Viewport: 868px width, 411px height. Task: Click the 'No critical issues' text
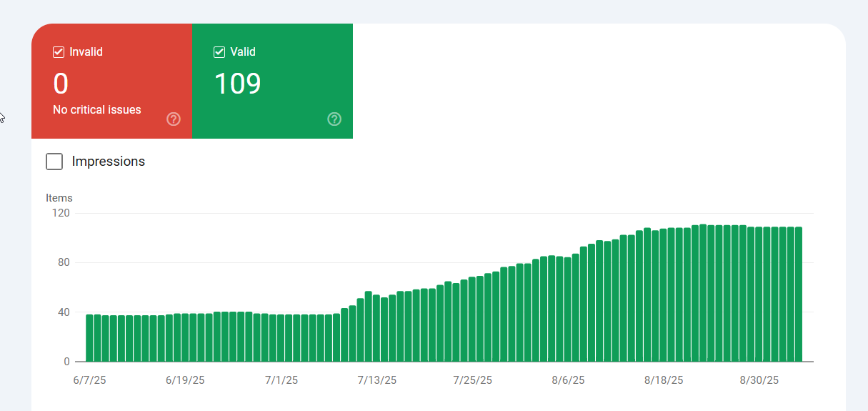coord(97,110)
